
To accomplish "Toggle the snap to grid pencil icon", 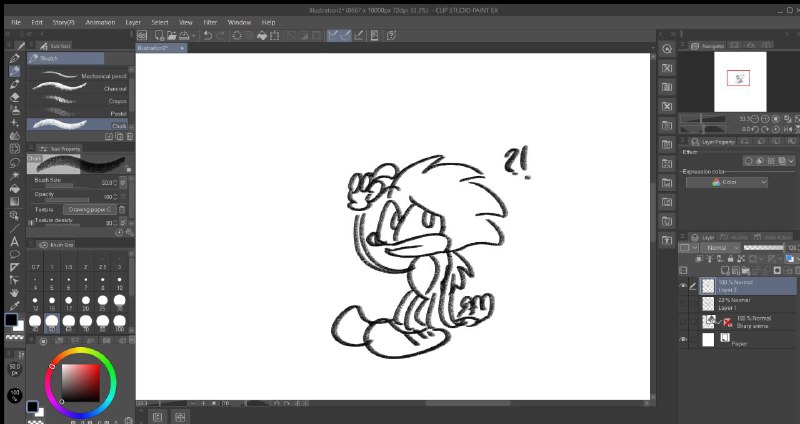I will [x=359, y=35].
